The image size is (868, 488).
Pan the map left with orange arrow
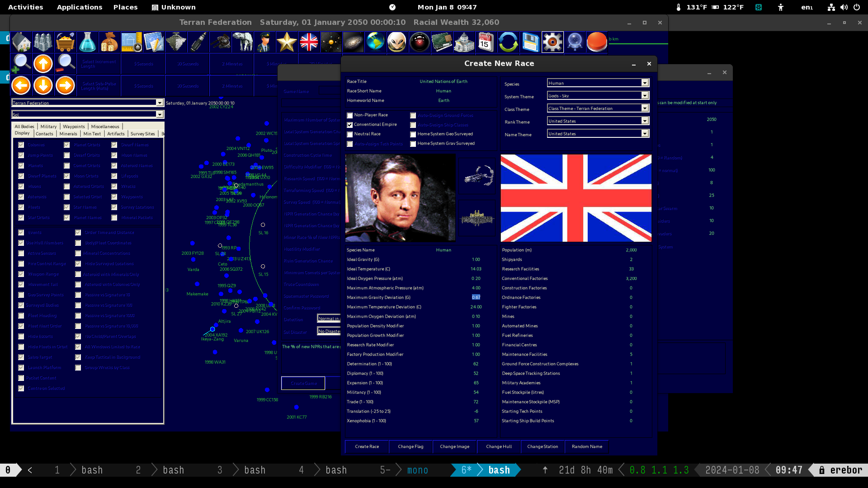click(x=21, y=85)
